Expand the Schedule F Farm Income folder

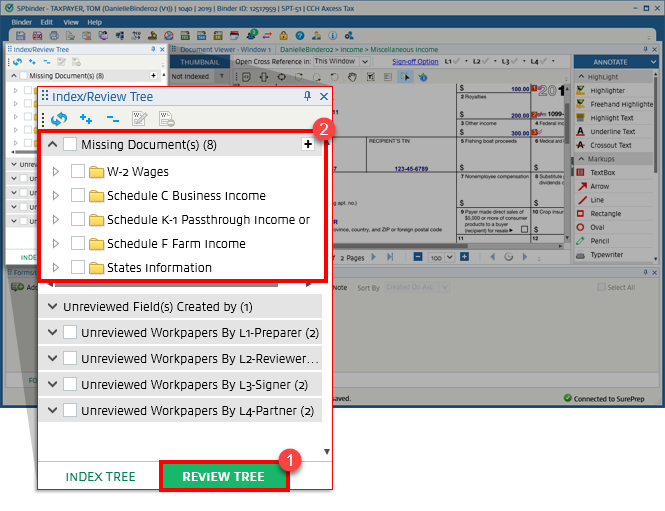[x=56, y=243]
